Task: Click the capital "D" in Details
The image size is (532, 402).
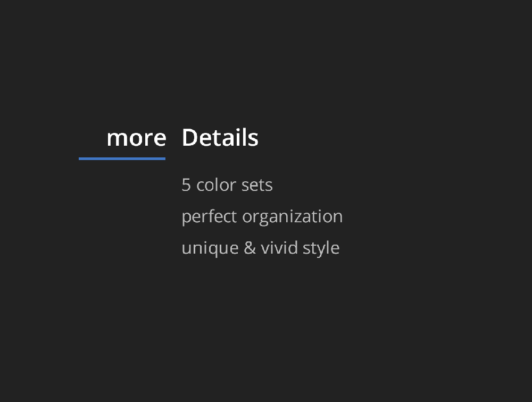Action: [x=189, y=137]
